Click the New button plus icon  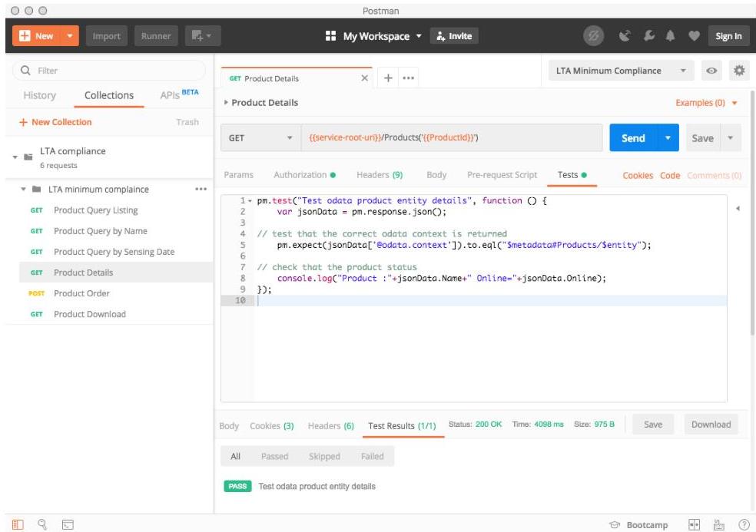pyautogui.click(x=25, y=36)
